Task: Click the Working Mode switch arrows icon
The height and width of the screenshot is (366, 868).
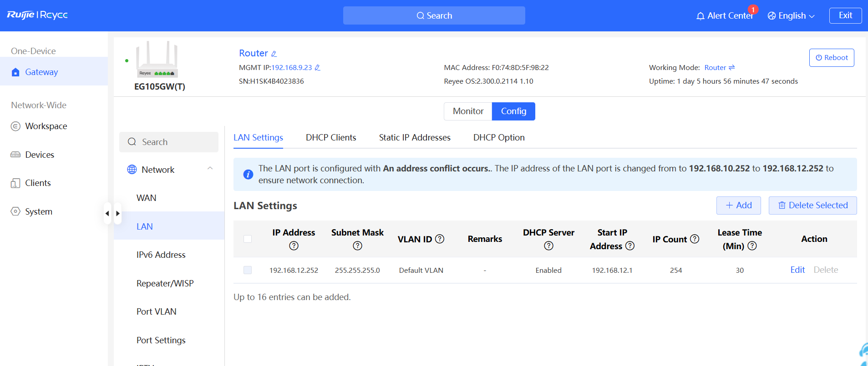Action: pyautogui.click(x=732, y=68)
